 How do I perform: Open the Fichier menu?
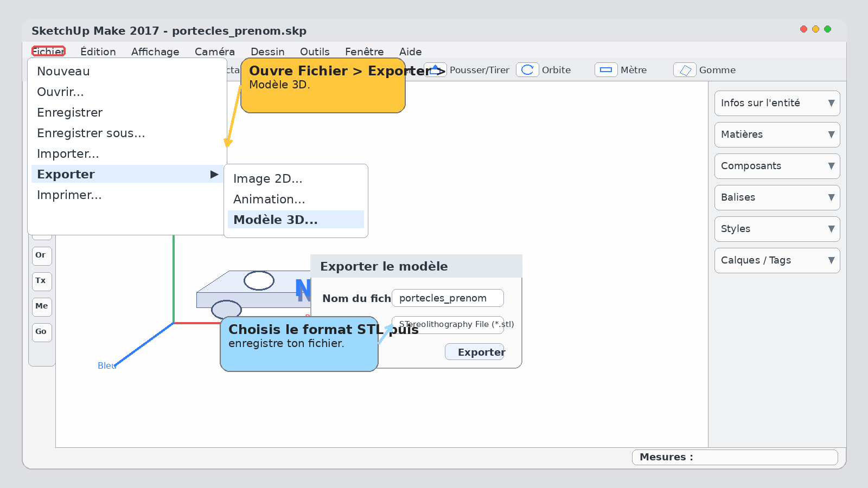48,52
